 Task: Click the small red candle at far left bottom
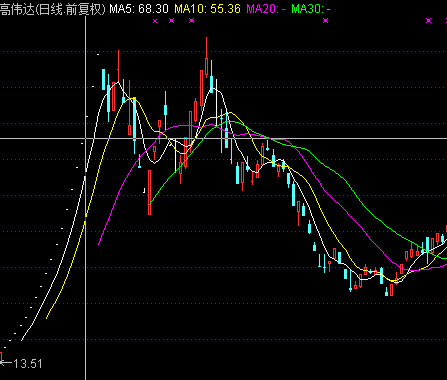pyautogui.click(x=1, y=355)
